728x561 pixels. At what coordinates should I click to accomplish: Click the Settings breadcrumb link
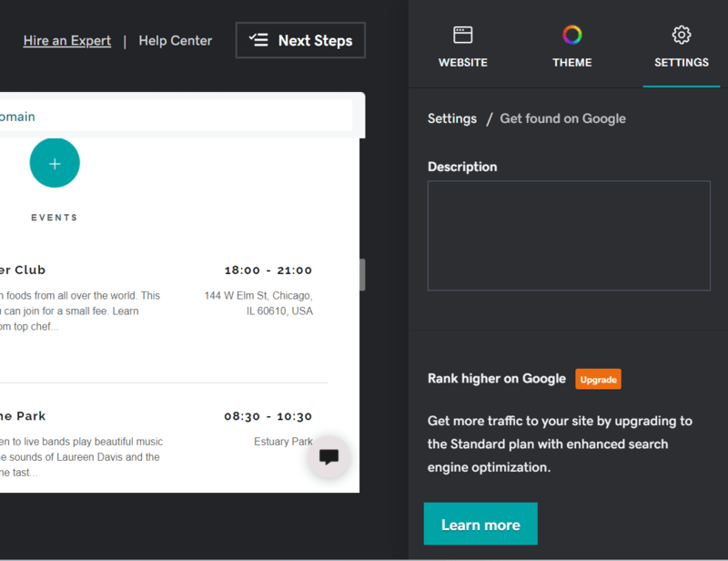[451, 118]
